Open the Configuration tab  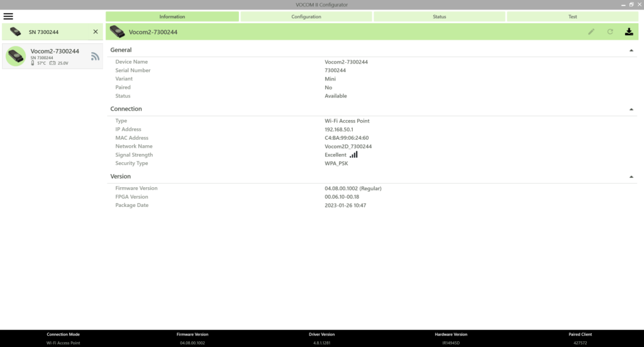coord(306,16)
